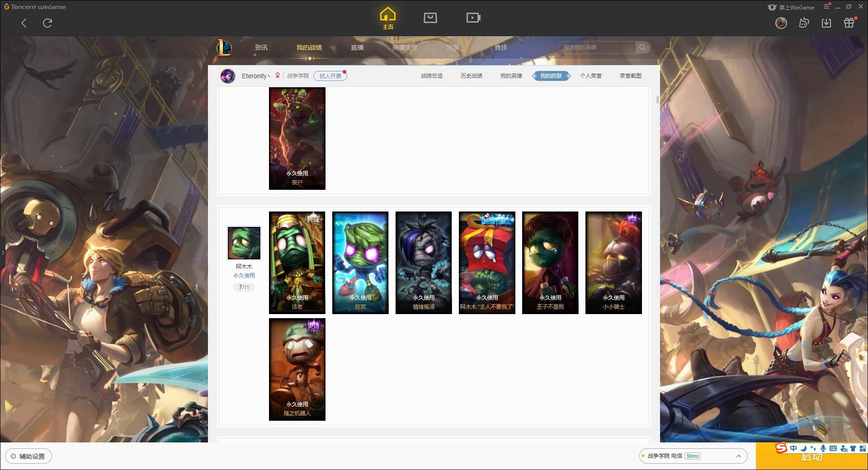Open the chat messages icon

(804, 23)
